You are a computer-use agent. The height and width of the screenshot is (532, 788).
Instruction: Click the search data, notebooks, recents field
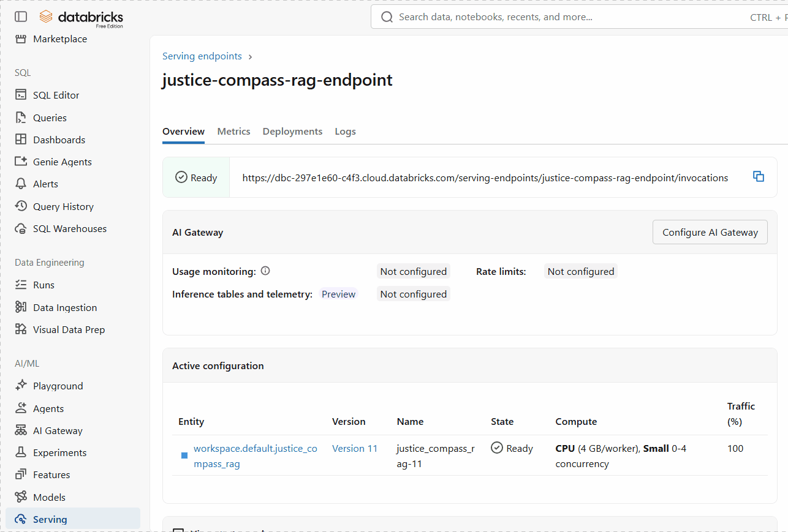point(579,17)
